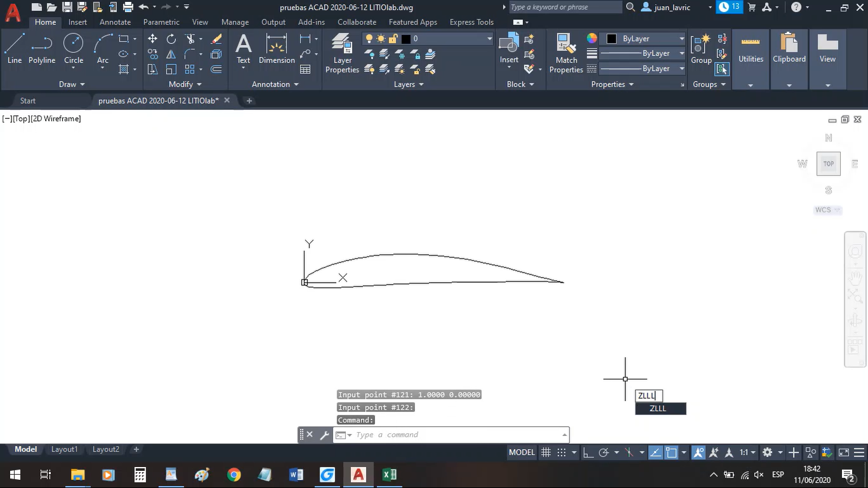The image size is (868, 488).
Task: Click the Plot printer icon
Action: coord(128,7)
